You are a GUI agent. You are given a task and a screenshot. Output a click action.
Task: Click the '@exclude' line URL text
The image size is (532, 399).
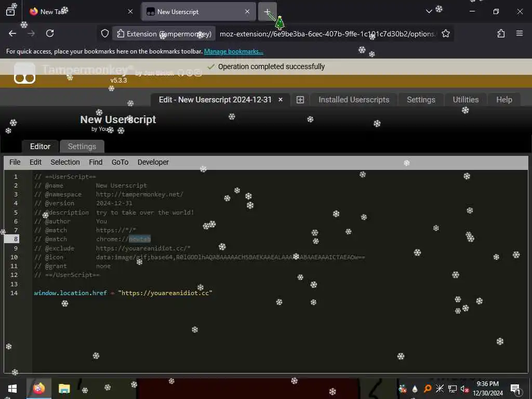[x=143, y=248]
